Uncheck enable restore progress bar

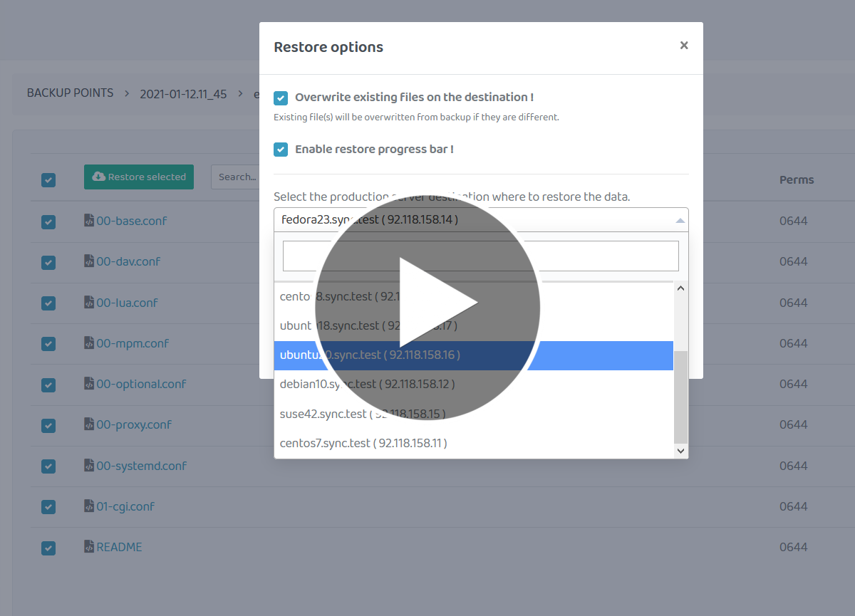(x=281, y=150)
